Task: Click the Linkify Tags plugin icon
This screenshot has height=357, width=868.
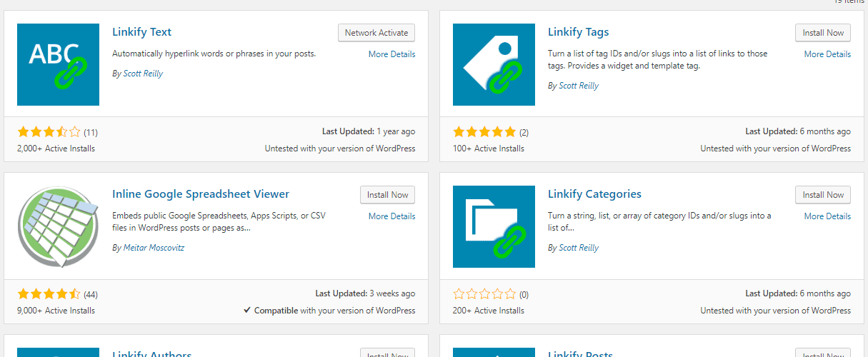Action: (x=494, y=64)
